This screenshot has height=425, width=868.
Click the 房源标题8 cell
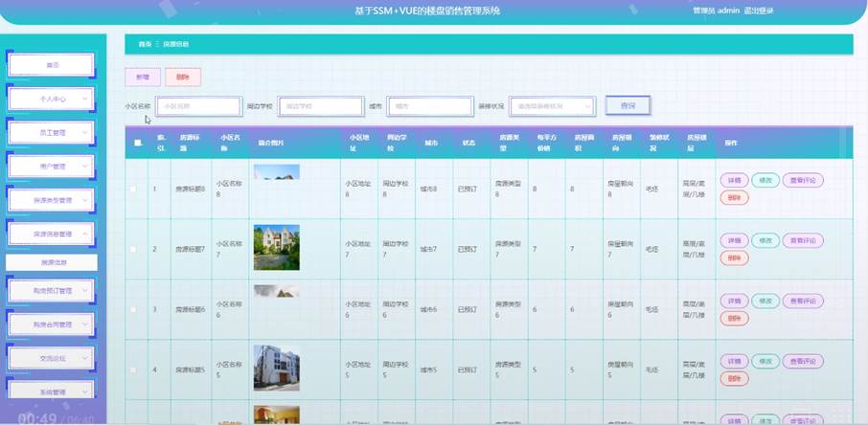[x=191, y=189]
